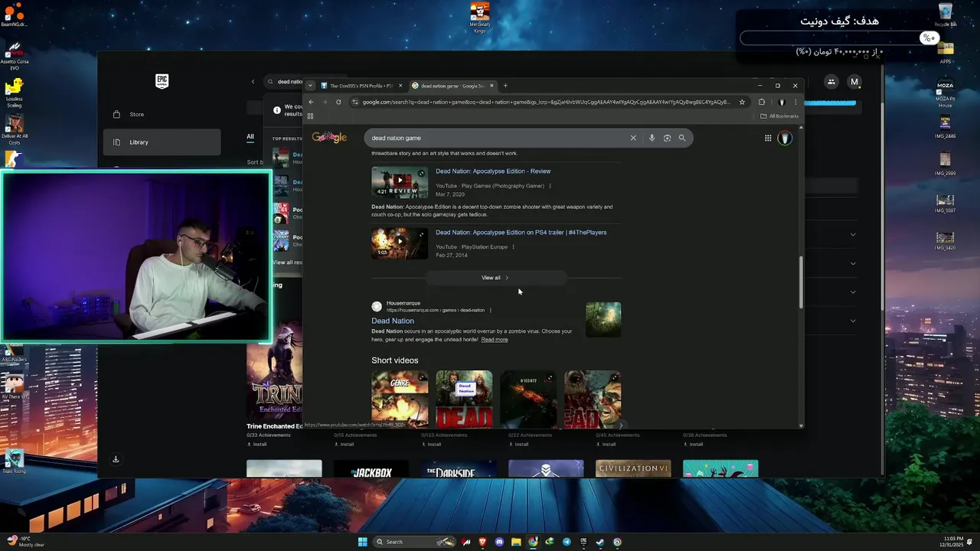Clear the Google search box with X

(x=633, y=138)
